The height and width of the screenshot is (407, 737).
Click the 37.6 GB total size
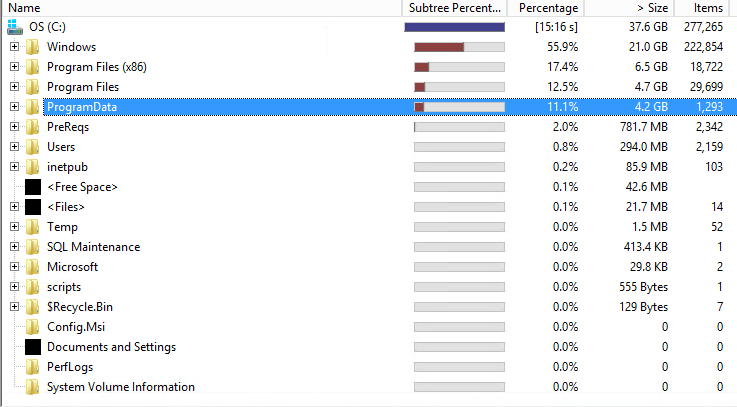click(x=648, y=27)
